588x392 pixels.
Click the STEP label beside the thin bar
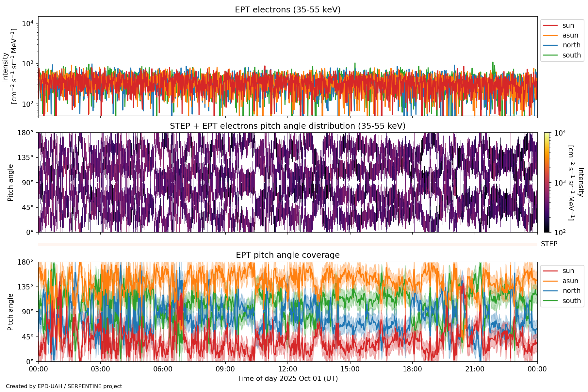click(549, 244)
